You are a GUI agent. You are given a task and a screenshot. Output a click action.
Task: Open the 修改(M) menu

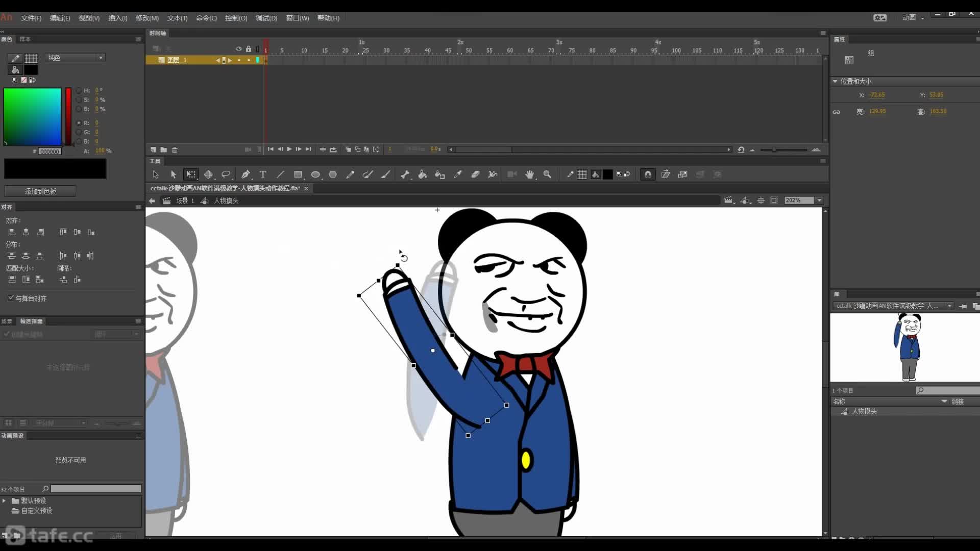click(147, 18)
